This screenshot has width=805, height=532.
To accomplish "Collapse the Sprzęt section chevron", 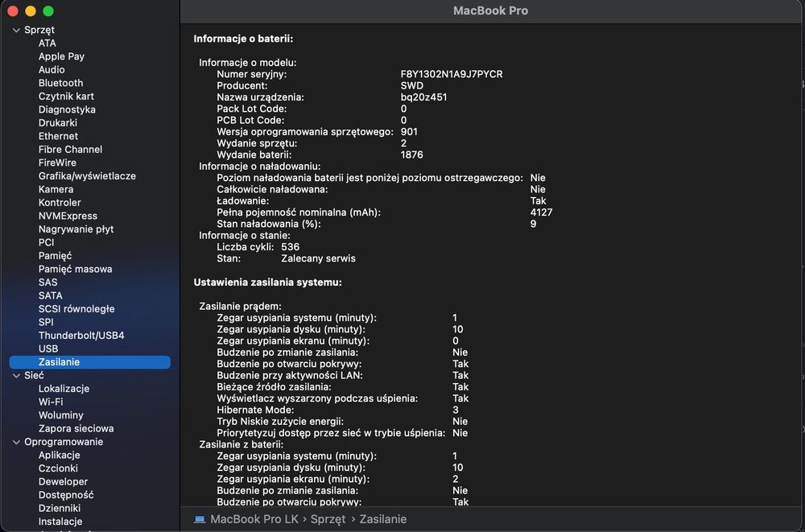I will coord(16,31).
